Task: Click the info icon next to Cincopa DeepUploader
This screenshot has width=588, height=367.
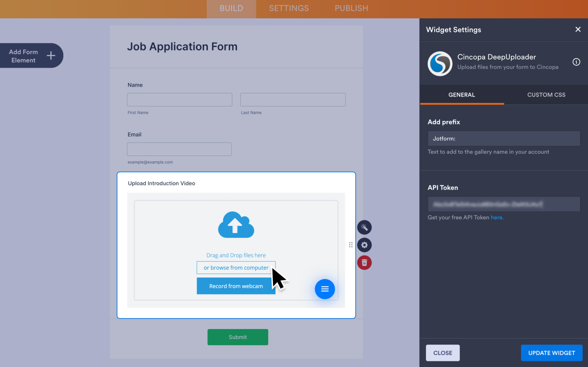Action: (576, 62)
